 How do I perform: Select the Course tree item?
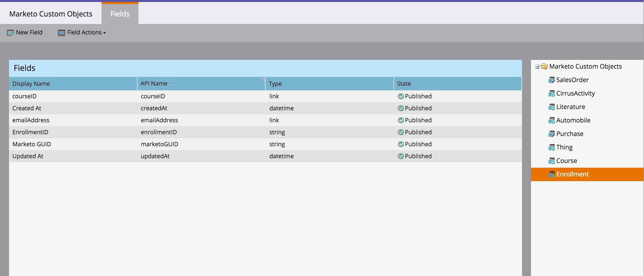pos(566,161)
